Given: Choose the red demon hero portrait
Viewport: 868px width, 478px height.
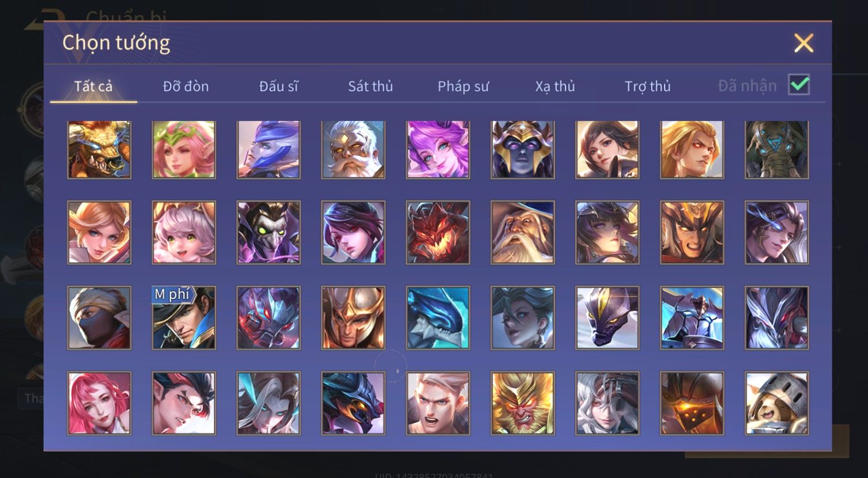Looking at the screenshot, I should coord(438,233).
